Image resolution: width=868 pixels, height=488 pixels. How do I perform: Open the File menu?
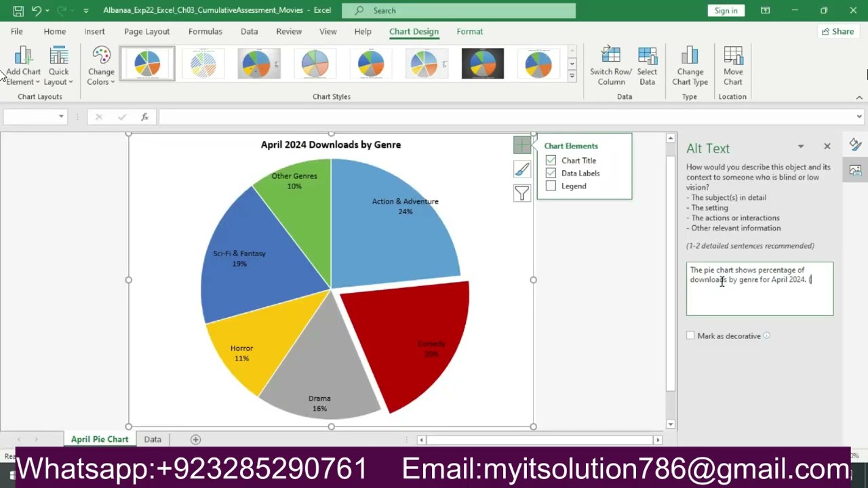pyautogui.click(x=17, y=31)
